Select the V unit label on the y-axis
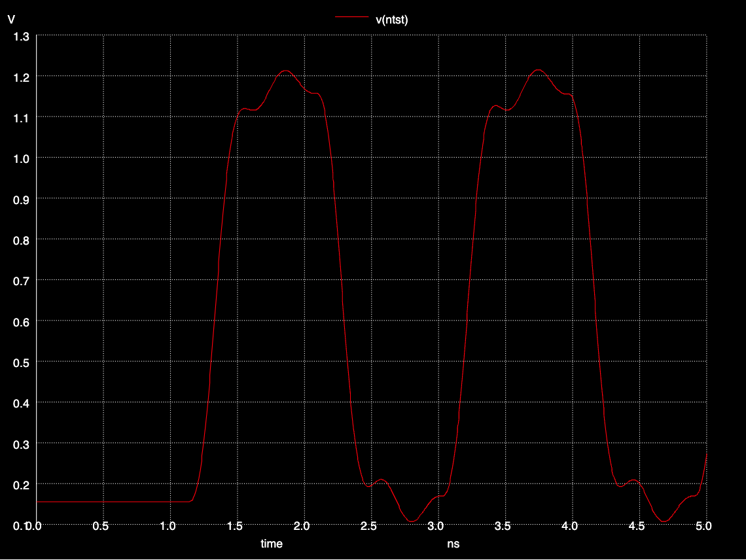The width and height of the screenshot is (746, 560). pos(11,20)
